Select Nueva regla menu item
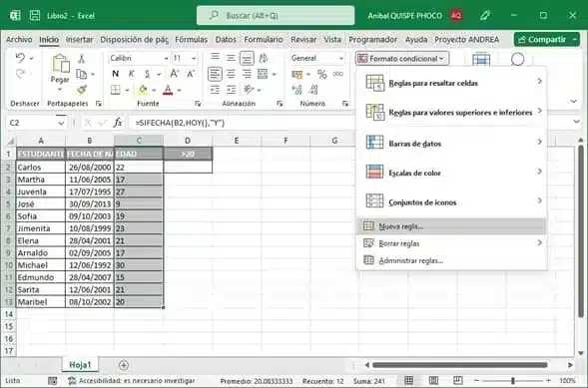The height and width of the screenshot is (388, 588). pos(451,226)
